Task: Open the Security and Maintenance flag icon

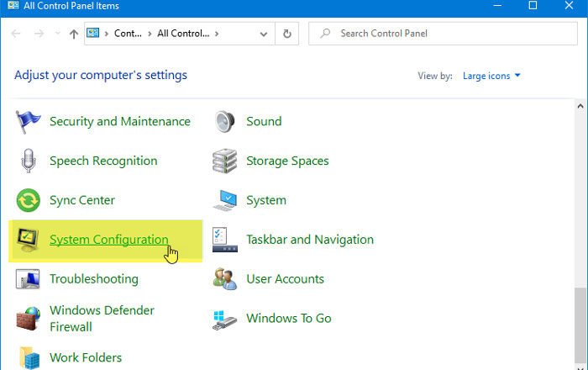Action: tap(28, 122)
